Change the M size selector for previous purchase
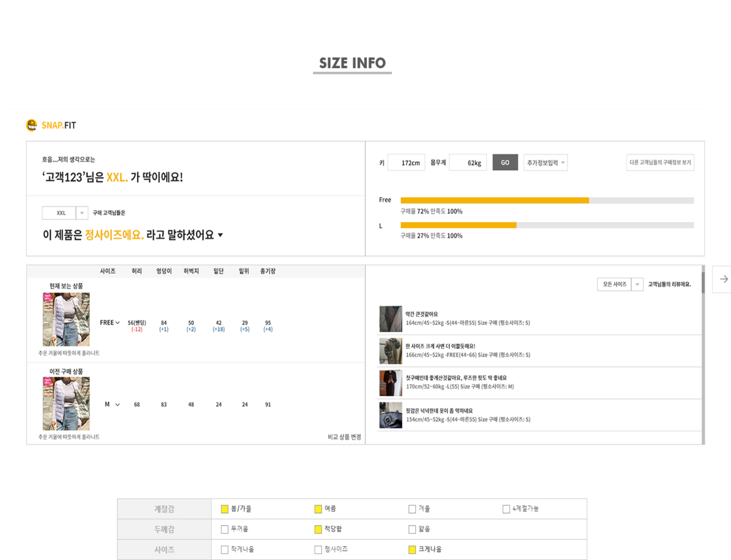Viewport: 731px width, 560px height. click(117, 404)
